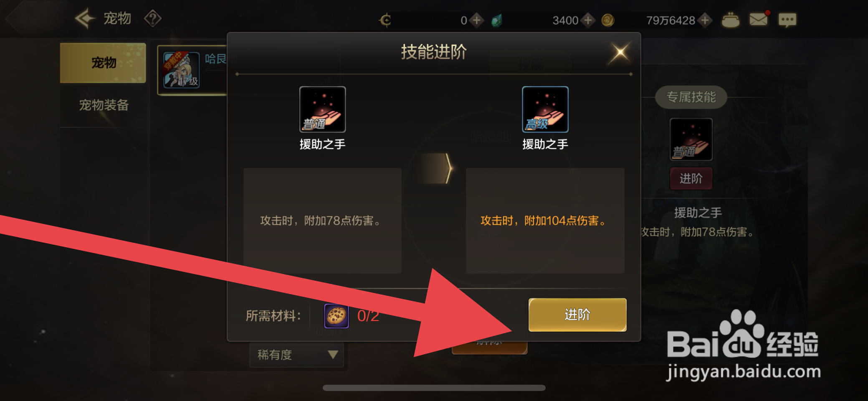The height and width of the screenshot is (401, 868).
Task: Click the cookie material icon
Action: coord(337,316)
